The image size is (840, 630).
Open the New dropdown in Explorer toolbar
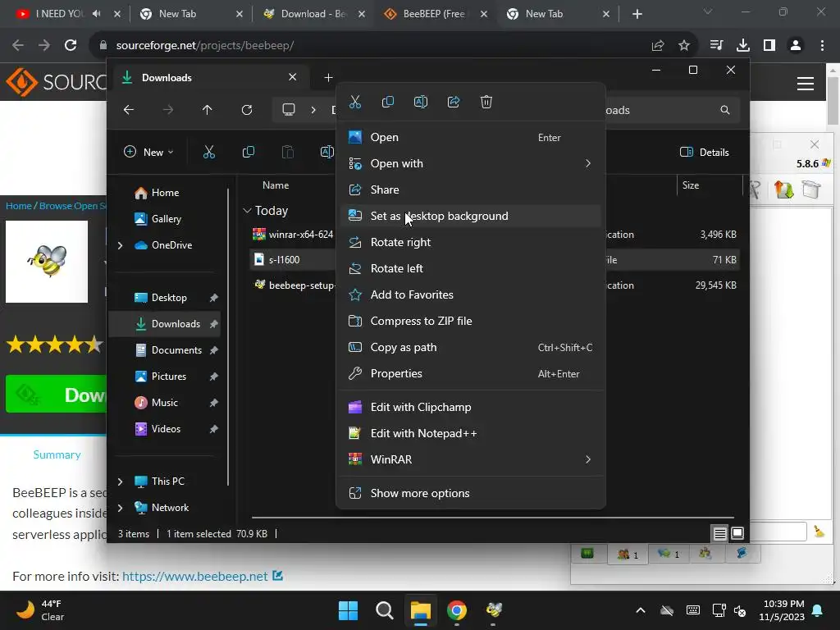click(148, 152)
